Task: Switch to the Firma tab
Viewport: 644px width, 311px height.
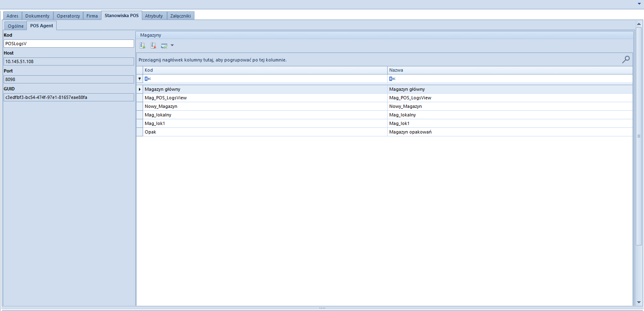Action: click(92, 16)
